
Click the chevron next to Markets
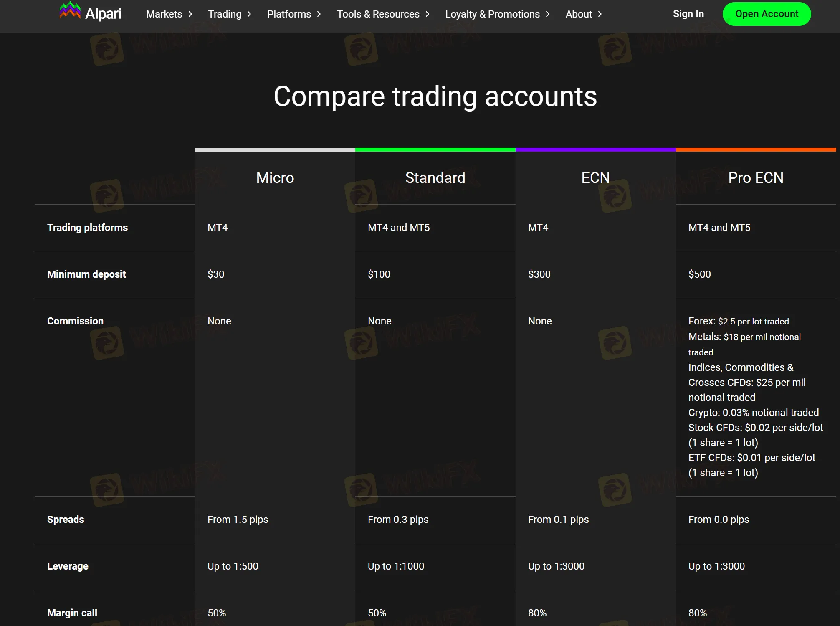tap(190, 14)
